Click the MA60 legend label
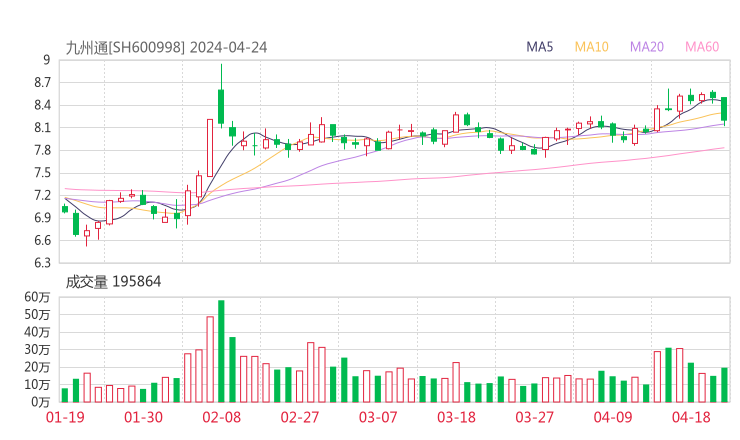Viewport: 740px width, 440px height. pyautogui.click(x=702, y=47)
